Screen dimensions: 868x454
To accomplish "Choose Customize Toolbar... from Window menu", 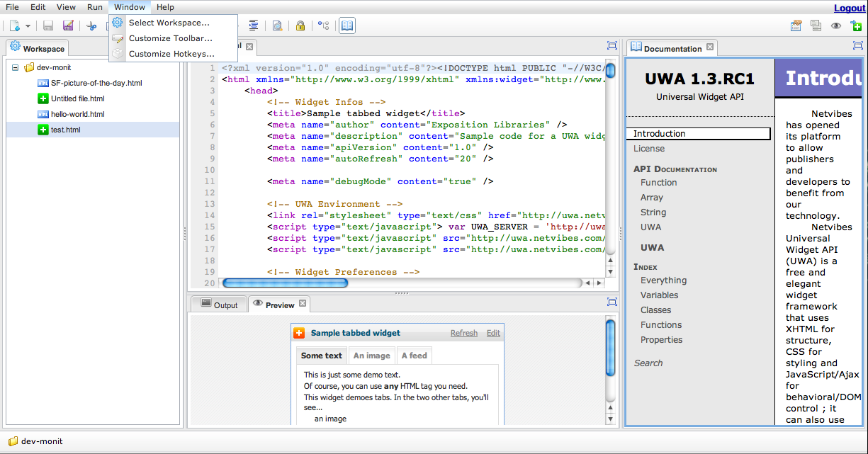I will [170, 38].
